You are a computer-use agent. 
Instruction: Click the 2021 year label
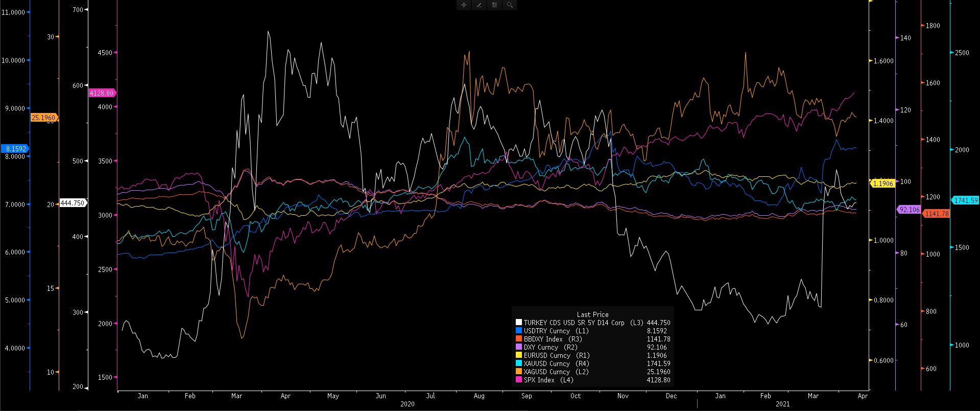tap(782, 404)
